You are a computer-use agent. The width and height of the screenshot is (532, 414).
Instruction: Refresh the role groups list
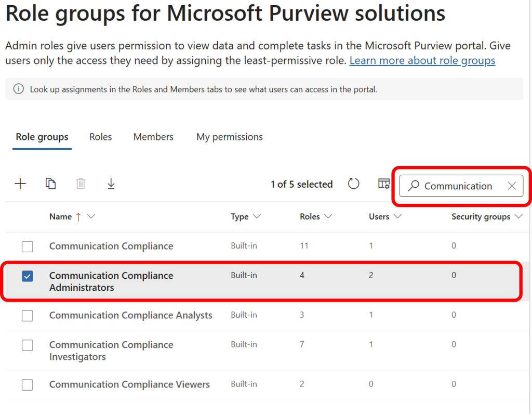[x=353, y=184]
